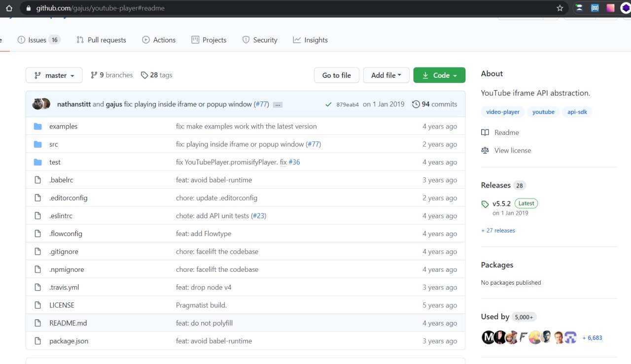This screenshot has width=631, height=364.
Task: Click the Readme book icon
Action: (485, 132)
